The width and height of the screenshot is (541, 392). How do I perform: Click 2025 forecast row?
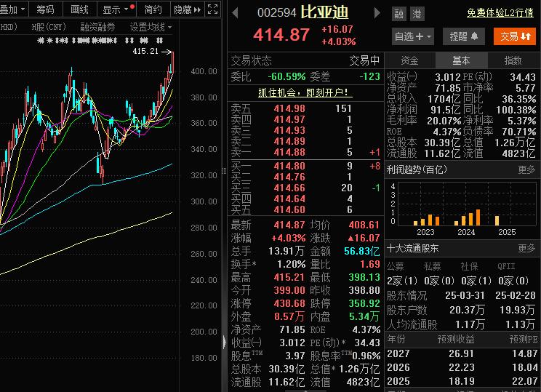[x=462, y=381]
